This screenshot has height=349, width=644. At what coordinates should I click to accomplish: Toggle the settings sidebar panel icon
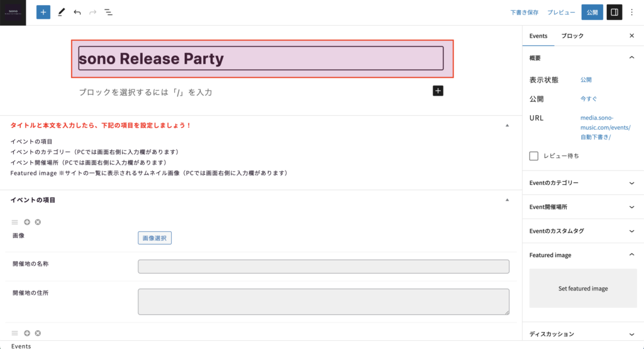click(614, 12)
